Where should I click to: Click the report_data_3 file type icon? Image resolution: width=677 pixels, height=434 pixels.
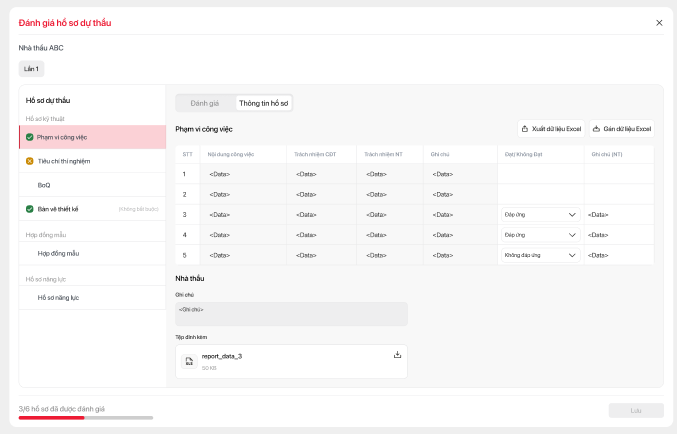point(189,361)
